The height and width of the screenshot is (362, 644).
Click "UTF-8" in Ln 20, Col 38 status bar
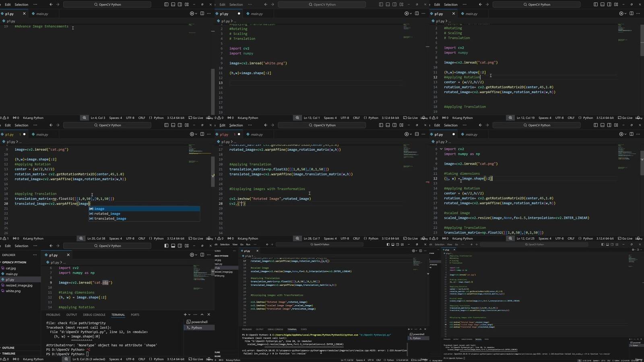(130, 238)
